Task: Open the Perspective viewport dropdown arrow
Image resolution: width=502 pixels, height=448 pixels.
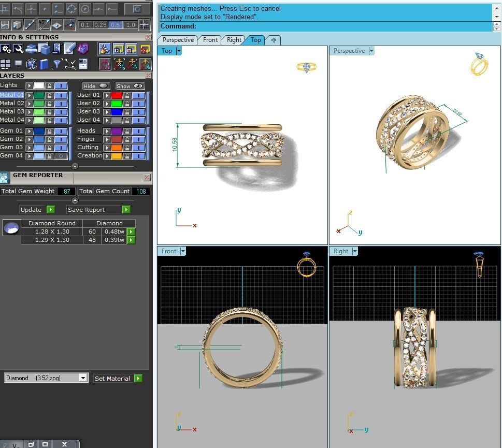Action: [371, 51]
